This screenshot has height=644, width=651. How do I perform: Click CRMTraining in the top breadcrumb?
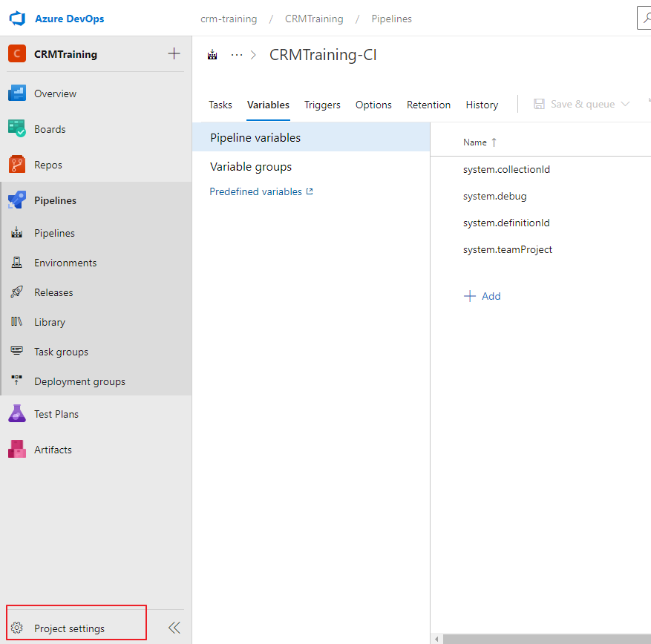[314, 19]
